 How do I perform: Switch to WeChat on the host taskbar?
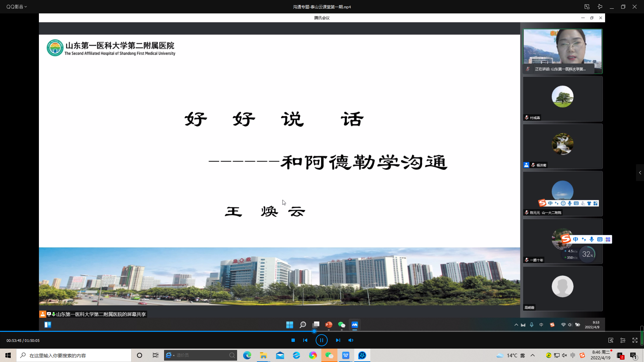tap(329, 355)
